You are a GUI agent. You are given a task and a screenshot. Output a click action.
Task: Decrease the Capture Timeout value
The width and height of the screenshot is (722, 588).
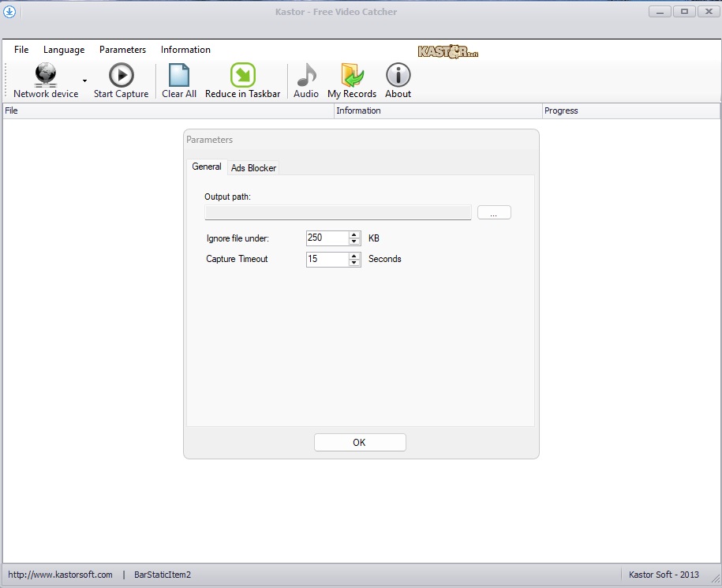[354, 263]
